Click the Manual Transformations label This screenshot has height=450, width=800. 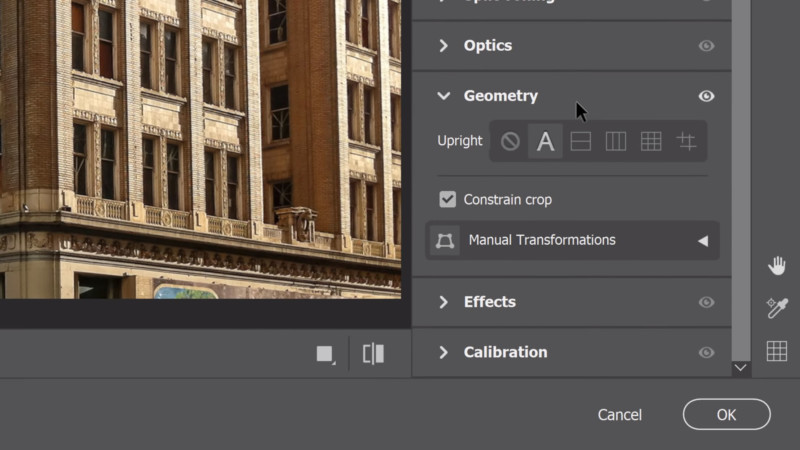[542, 240]
